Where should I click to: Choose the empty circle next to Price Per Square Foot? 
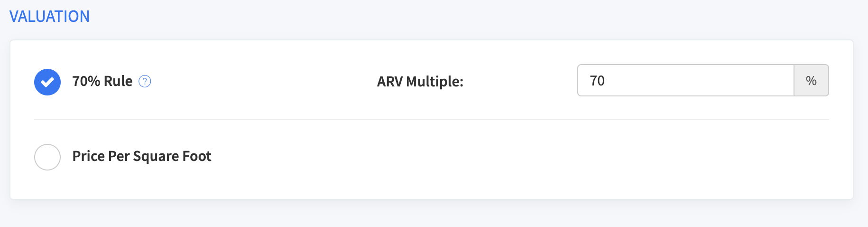[47, 157]
